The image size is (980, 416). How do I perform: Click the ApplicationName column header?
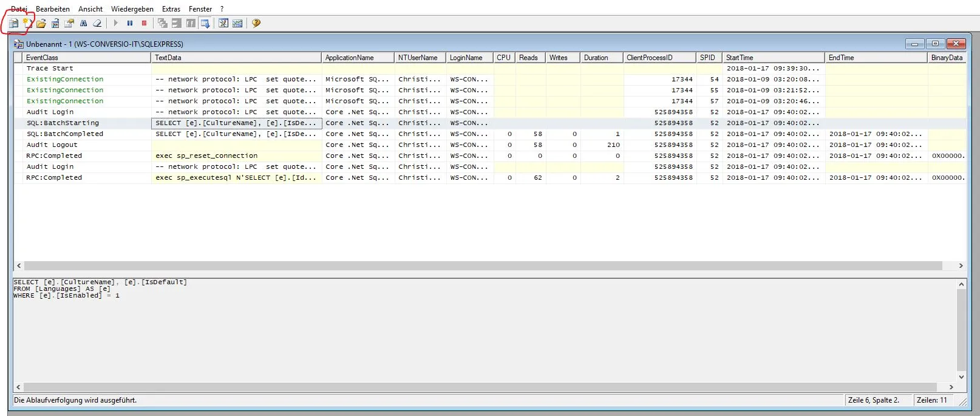(358, 58)
